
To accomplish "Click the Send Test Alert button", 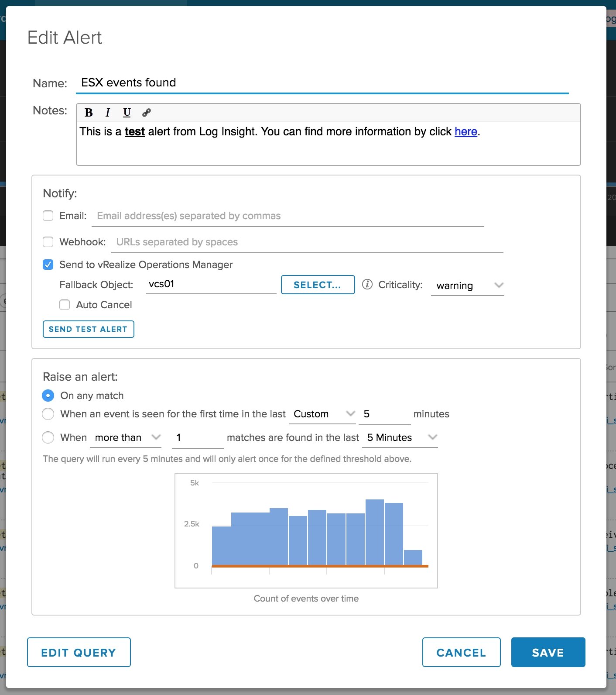I will pos(88,329).
